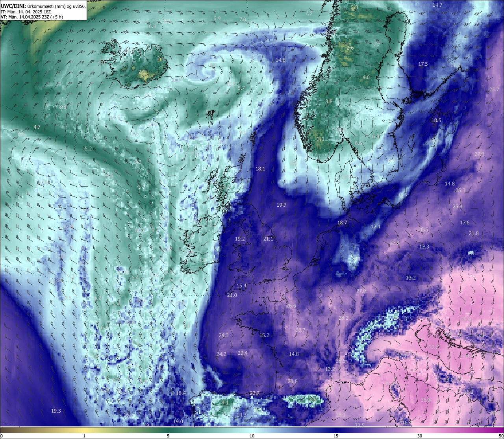Click the 26.8 value over southern France
The height and width of the screenshot is (439, 504).
coord(293,382)
